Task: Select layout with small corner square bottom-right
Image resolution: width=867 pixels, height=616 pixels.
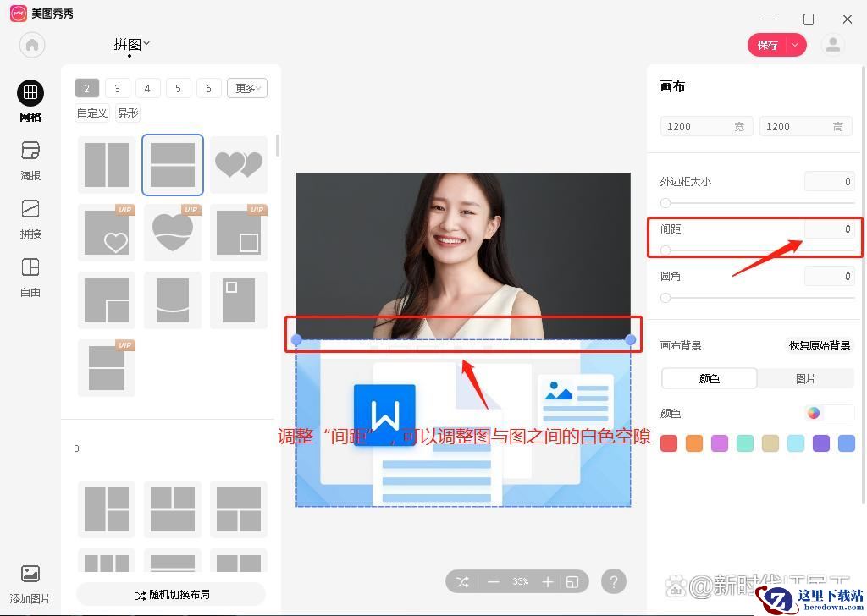Action: [x=107, y=300]
